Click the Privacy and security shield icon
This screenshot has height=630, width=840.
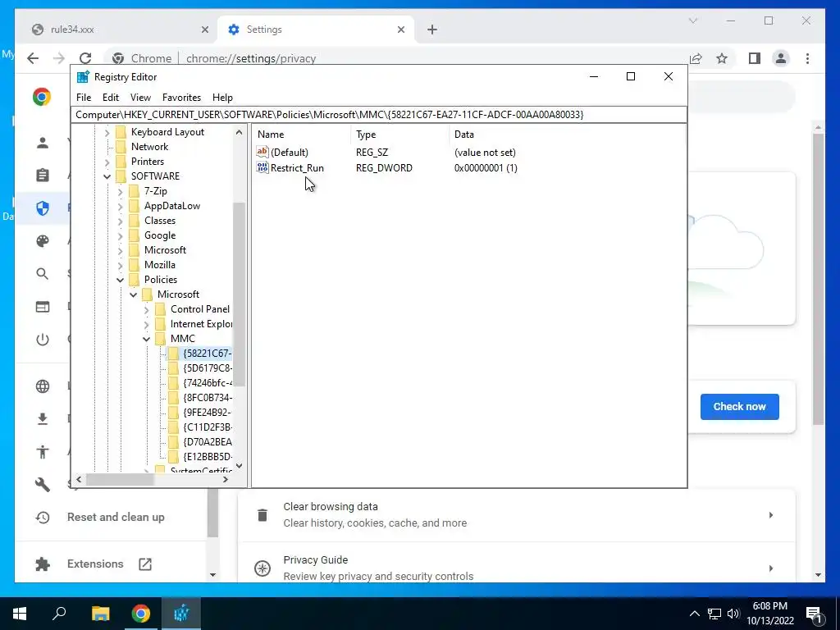(x=43, y=208)
